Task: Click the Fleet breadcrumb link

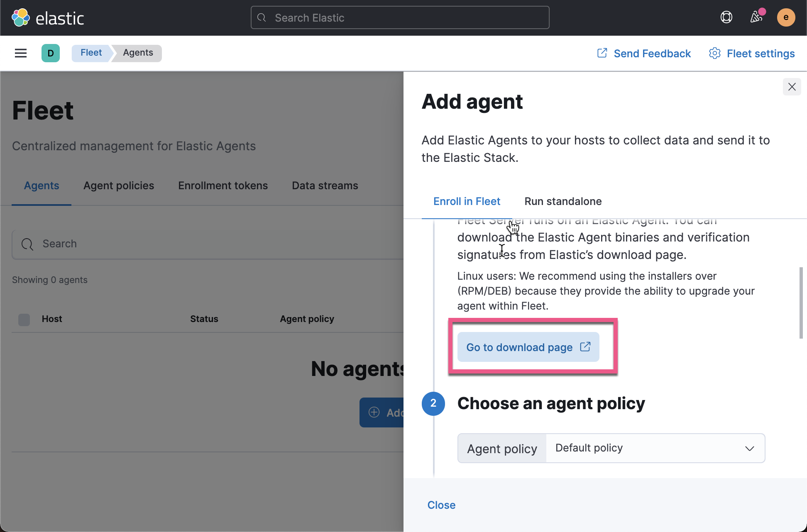Action: click(x=90, y=53)
